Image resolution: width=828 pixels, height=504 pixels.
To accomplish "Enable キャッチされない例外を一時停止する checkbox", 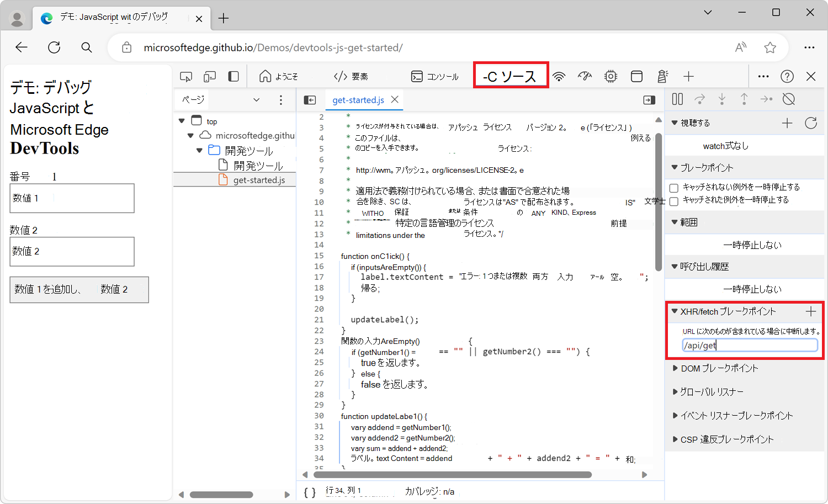I will pyautogui.click(x=673, y=188).
